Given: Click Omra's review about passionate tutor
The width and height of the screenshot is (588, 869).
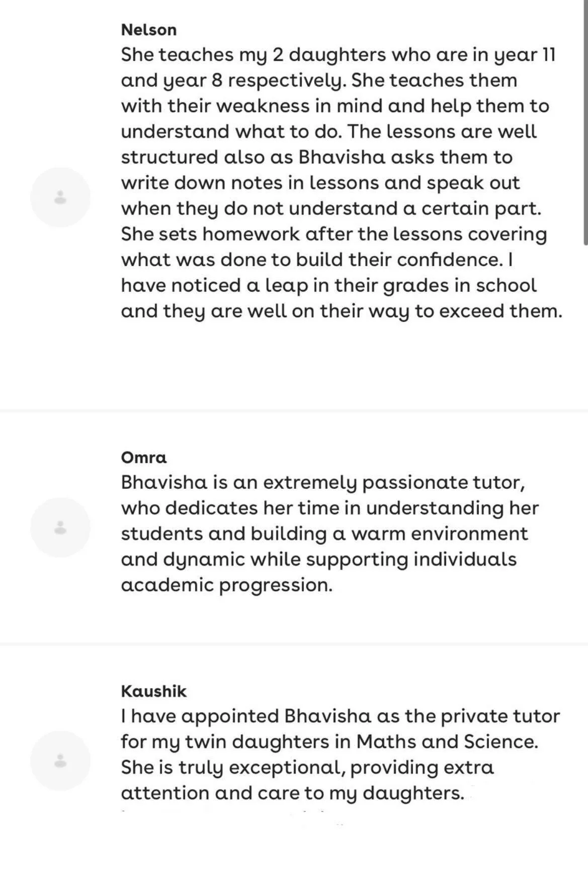Looking at the screenshot, I should pyautogui.click(x=329, y=534).
